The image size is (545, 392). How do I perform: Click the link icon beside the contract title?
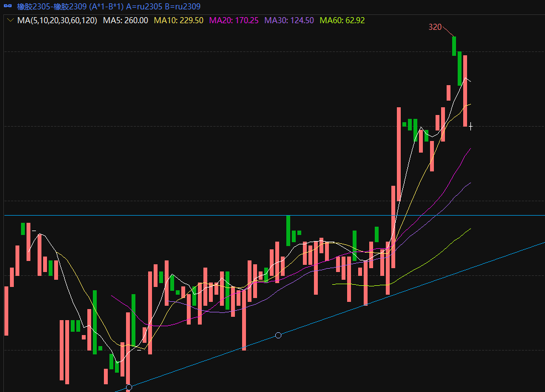tap(8, 7)
